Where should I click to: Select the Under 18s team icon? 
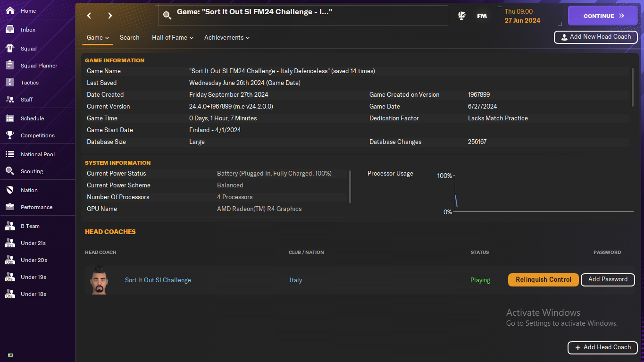(x=10, y=294)
